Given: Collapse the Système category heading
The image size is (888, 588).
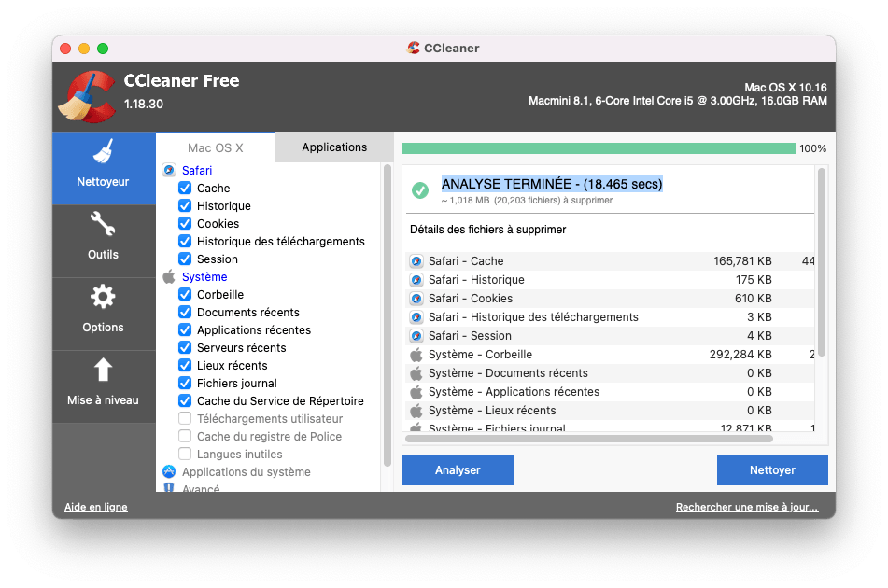Looking at the screenshot, I should click(204, 277).
